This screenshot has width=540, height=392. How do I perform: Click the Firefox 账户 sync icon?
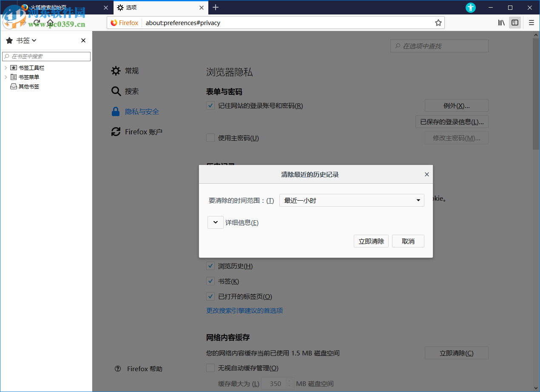pos(115,132)
